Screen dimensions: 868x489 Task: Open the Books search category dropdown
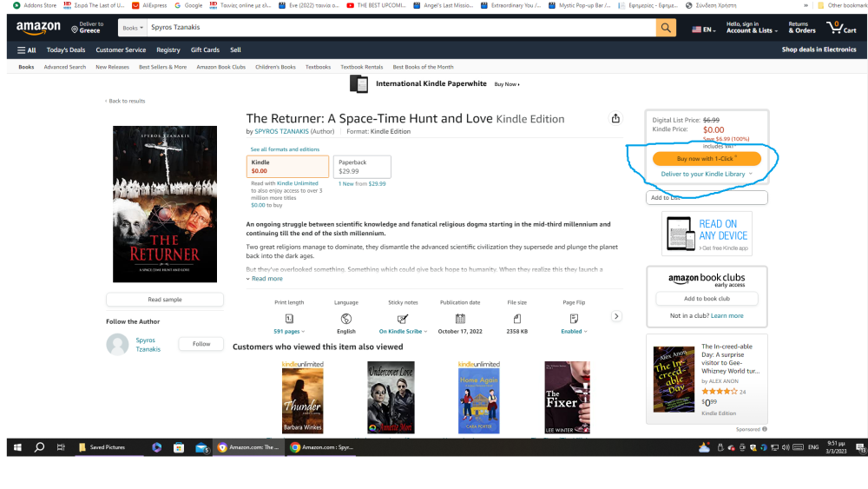click(x=133, y=27)
